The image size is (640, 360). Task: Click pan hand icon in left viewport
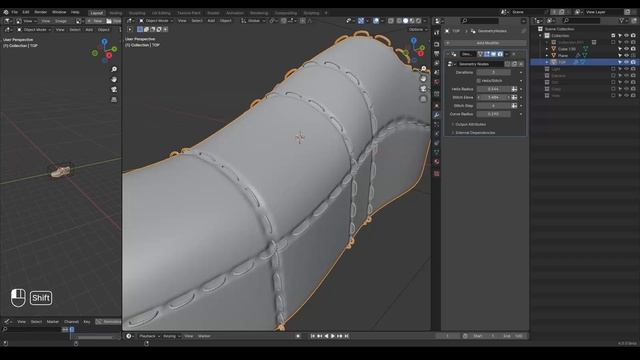tap(114, 80)
